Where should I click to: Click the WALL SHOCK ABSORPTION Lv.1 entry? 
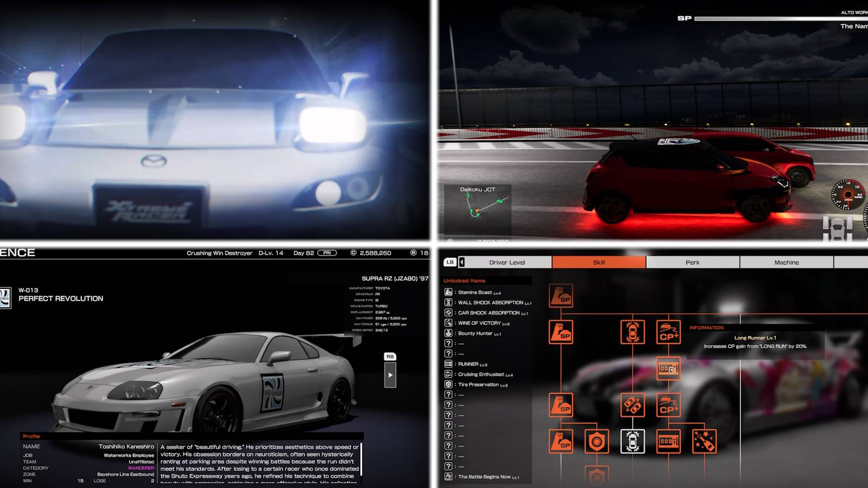tap(494, 303)
